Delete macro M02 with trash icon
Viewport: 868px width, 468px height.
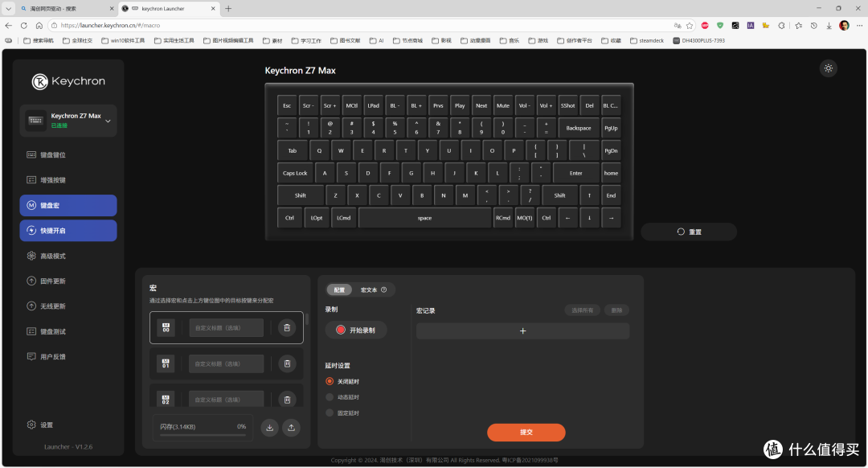[287, 400]
